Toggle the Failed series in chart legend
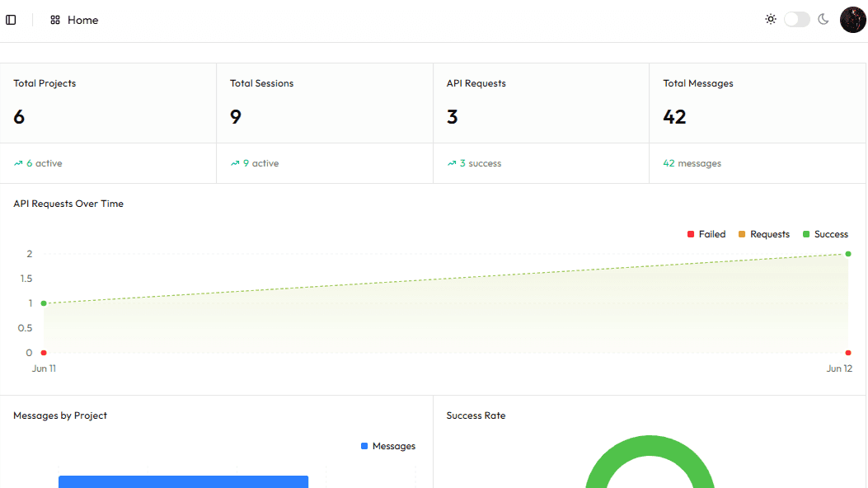This screenshot has height=488, width=868. click(x=706, y=234)
